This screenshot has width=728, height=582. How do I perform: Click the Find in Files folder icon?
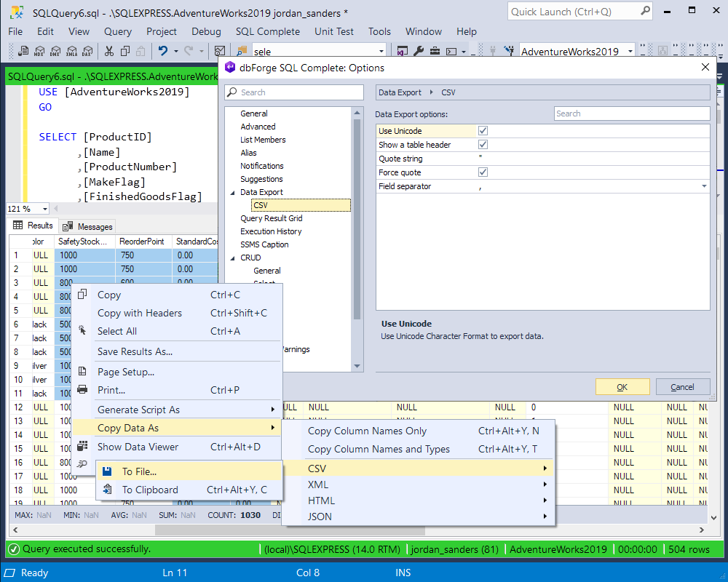coord(242,51)
